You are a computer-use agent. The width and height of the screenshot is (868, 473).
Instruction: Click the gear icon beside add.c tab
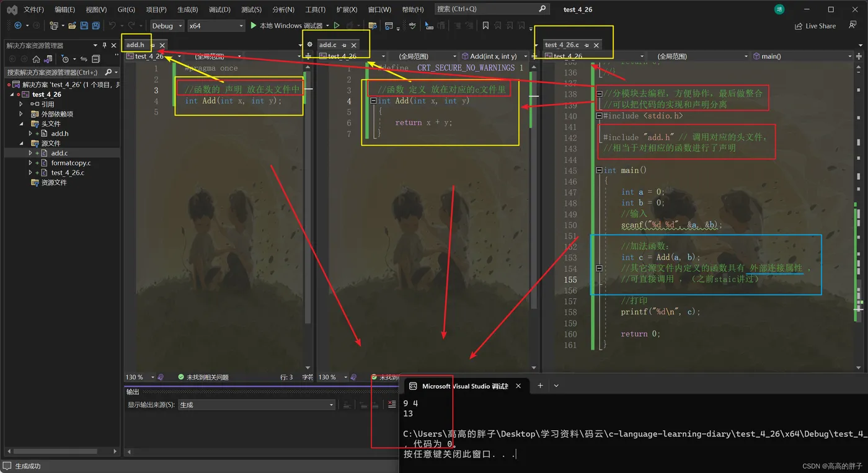click(310, 45)
